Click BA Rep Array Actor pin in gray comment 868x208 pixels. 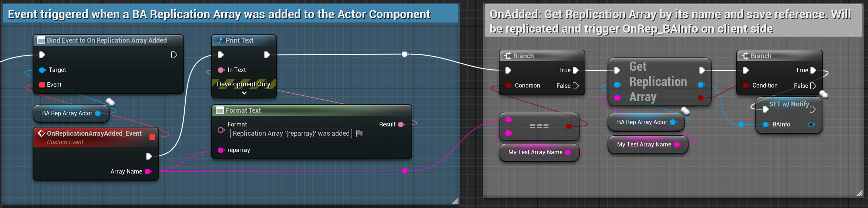[673, 122]
